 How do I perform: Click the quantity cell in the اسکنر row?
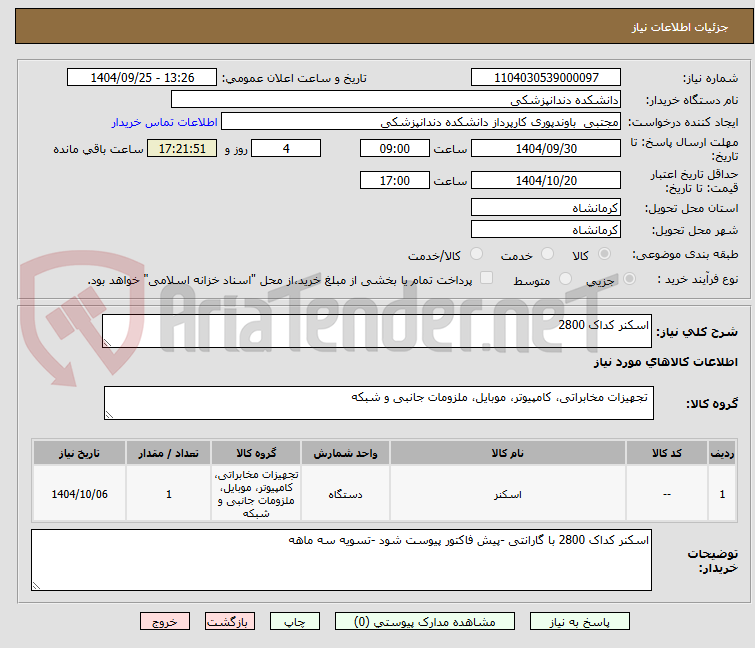[168, 494]
